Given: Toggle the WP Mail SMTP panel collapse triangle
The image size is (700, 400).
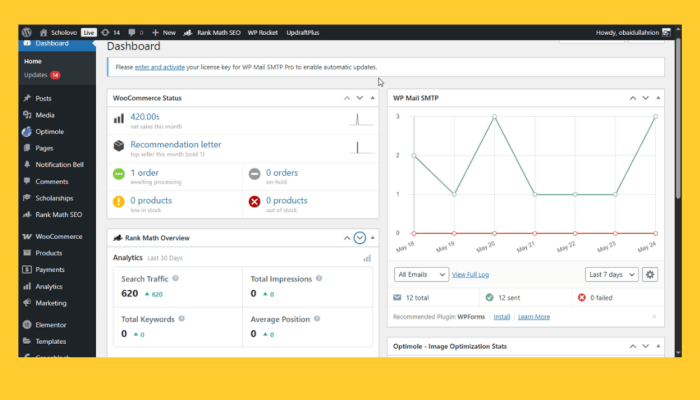Looking at the screenshot, I should pyautogui.click(x=659, y=98).
